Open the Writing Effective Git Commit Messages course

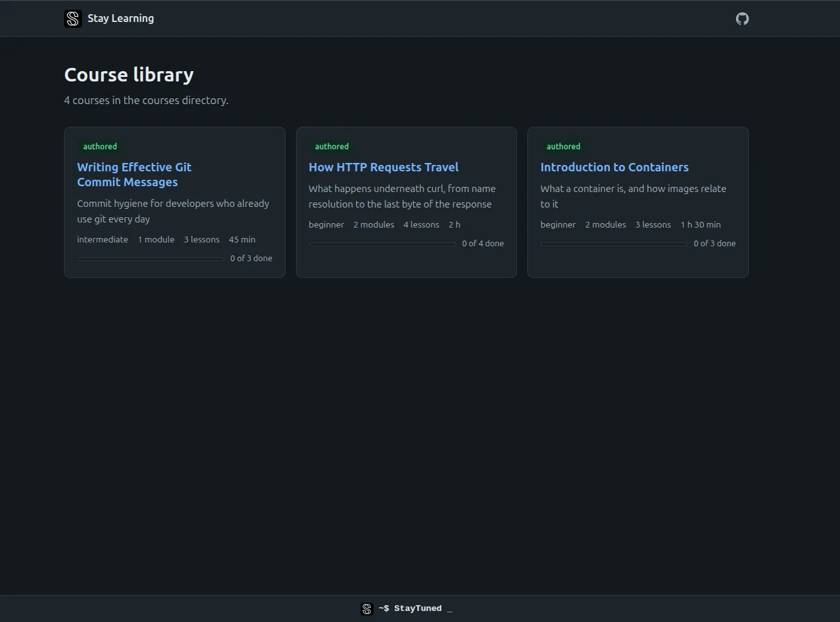point(134,175)
